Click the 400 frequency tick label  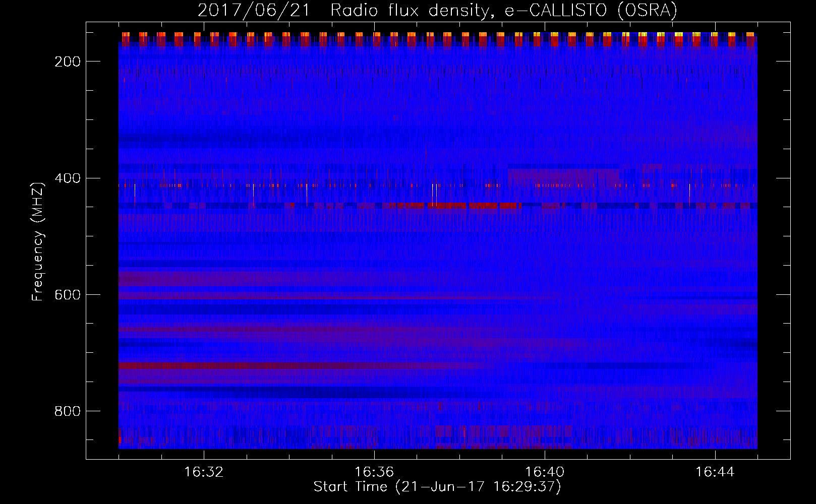pos(68,178)
